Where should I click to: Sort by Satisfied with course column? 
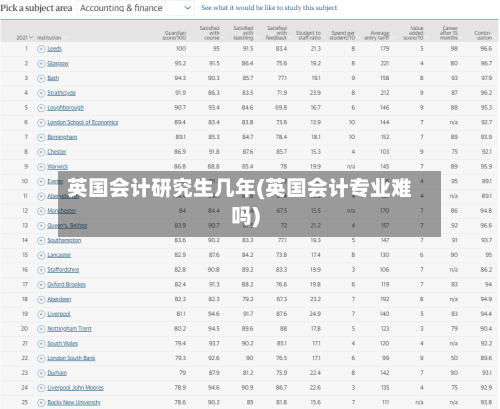210,33
